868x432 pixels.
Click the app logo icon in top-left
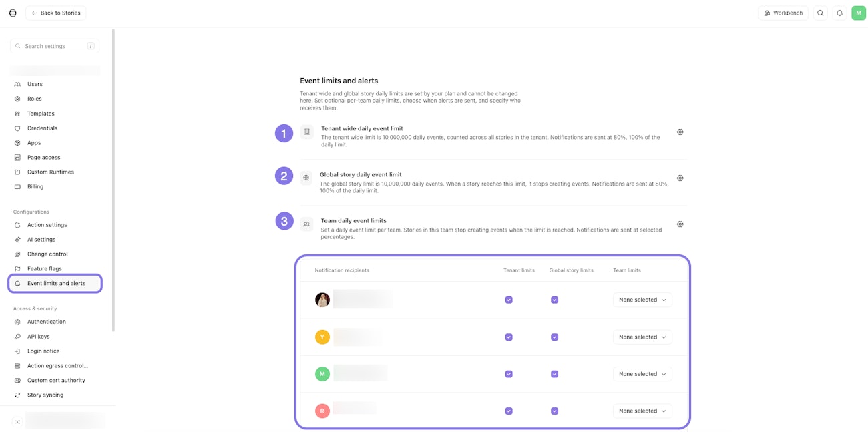(13, 13)
